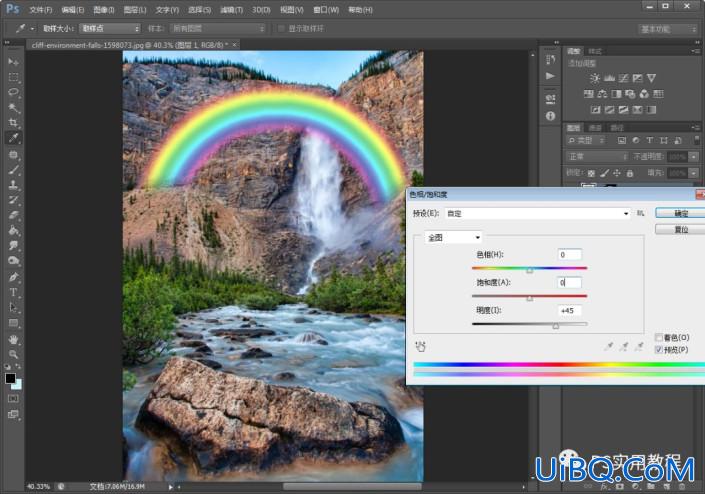Add a Brightness/Contrast adjustment (sun icon)
This screenshot has height=494, width=705.
(595, 78)
